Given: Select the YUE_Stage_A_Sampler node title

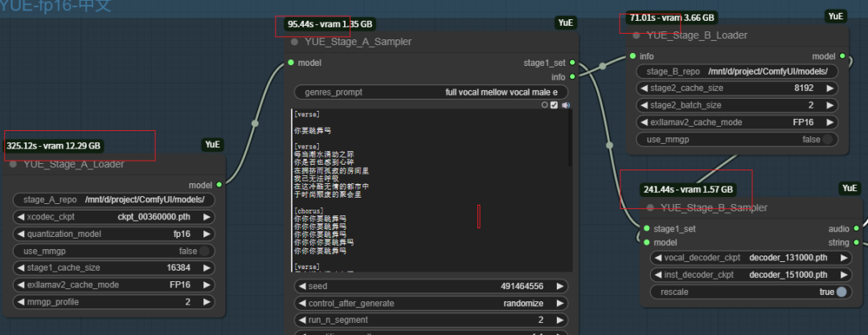Looking at the screenshot, I should click(358, 42).
